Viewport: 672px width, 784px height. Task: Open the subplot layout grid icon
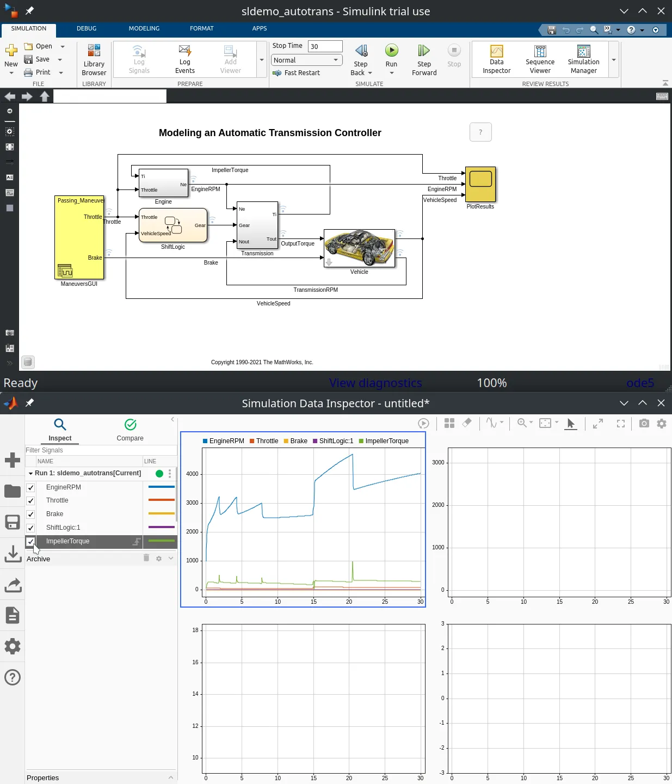(449, 423)
